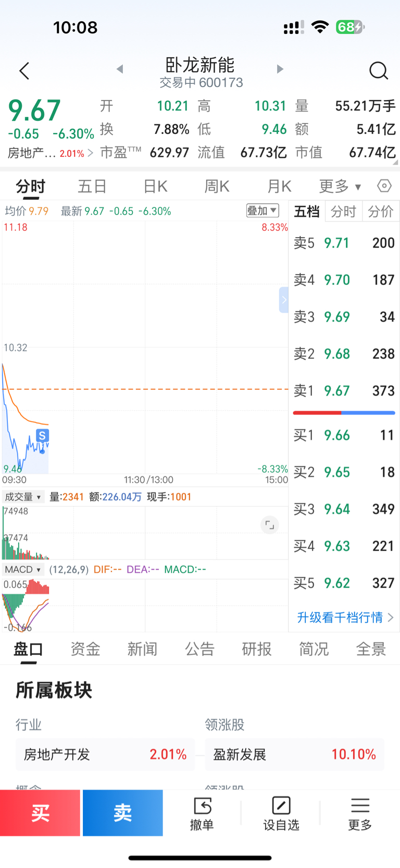Open the search magnifier icon
The width and height of the screenshot is (400, 868).
coord(379,70)
